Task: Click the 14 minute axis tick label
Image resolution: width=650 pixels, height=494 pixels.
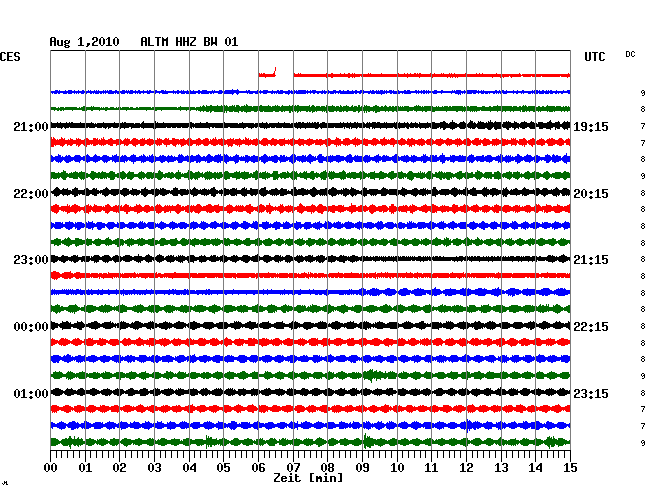Action: (535, 468)
